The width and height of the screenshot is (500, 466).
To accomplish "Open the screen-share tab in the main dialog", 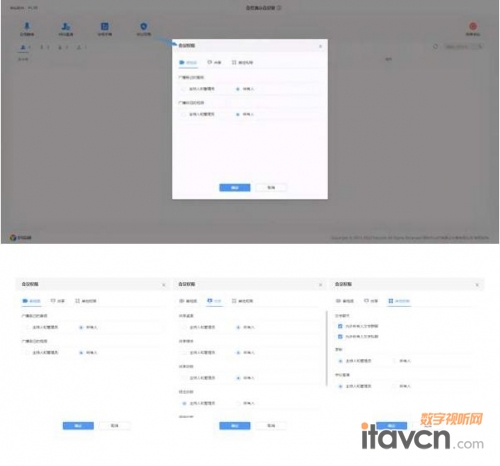I will click(x=214, y=62).
